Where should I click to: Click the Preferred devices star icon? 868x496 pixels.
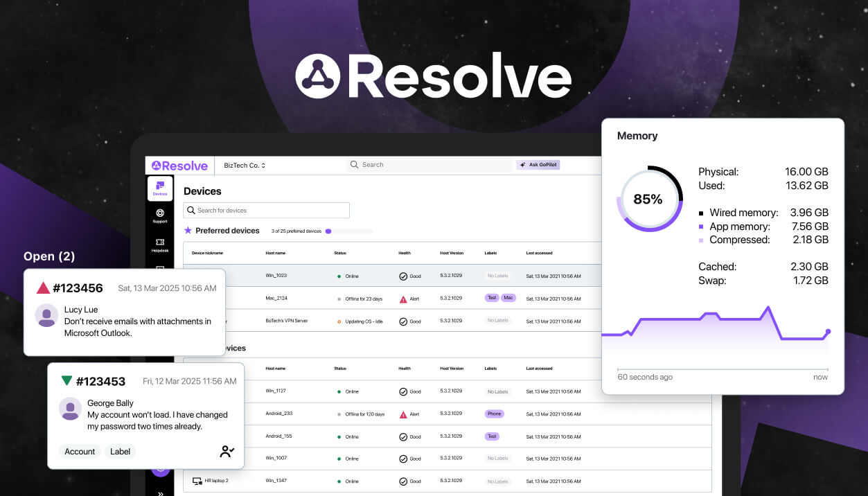coord(188,230)
